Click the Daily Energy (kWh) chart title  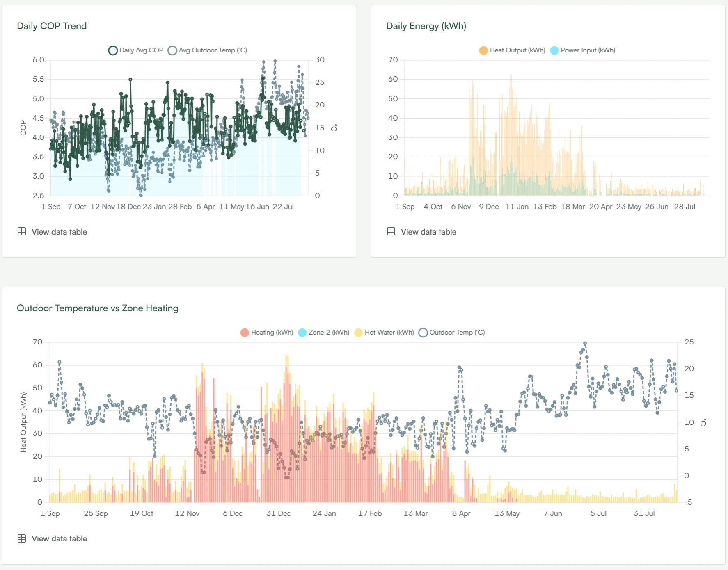coord(426,26)
